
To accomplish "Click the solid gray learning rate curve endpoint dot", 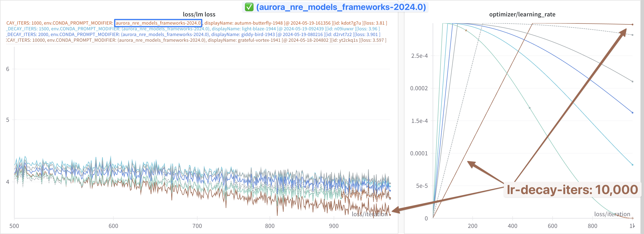I will pos(633,82).
